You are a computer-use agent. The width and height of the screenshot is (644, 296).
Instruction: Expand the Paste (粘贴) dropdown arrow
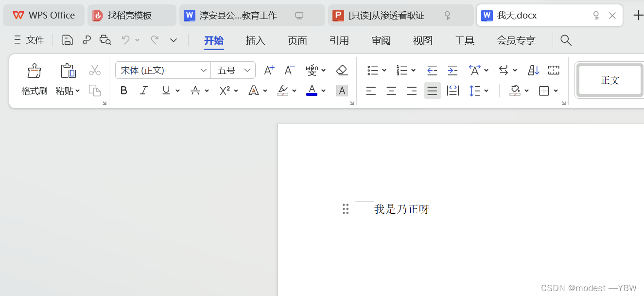[x=78, y=91]
